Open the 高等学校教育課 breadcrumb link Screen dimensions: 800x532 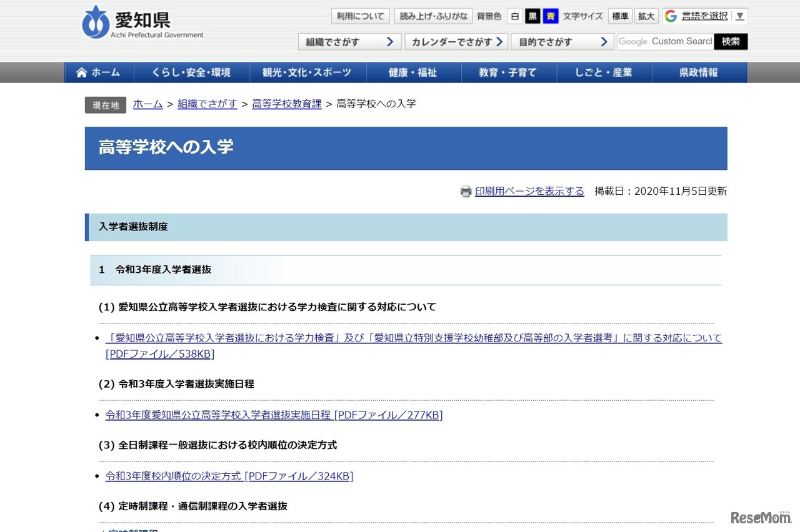coord(286,104)
